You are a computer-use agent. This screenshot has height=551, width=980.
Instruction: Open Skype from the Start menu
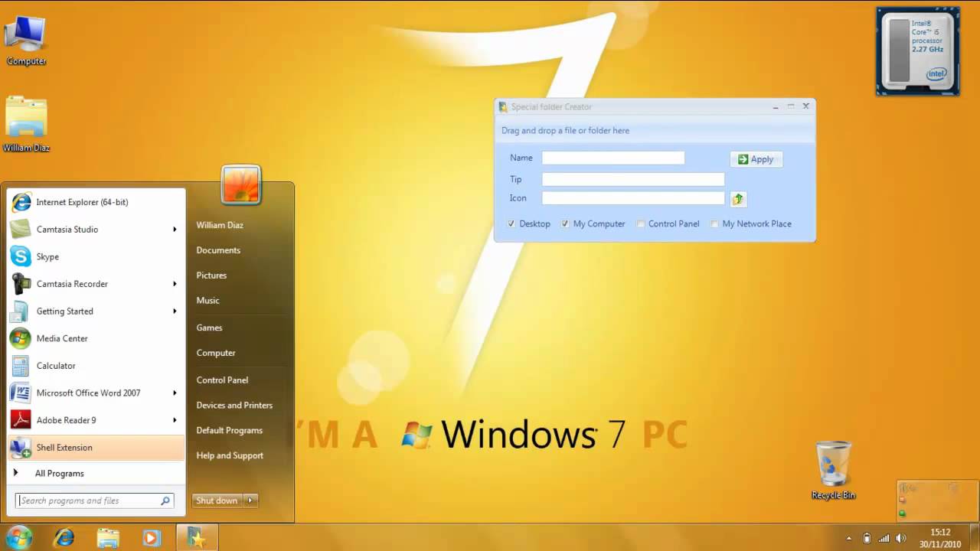(96, 256)
